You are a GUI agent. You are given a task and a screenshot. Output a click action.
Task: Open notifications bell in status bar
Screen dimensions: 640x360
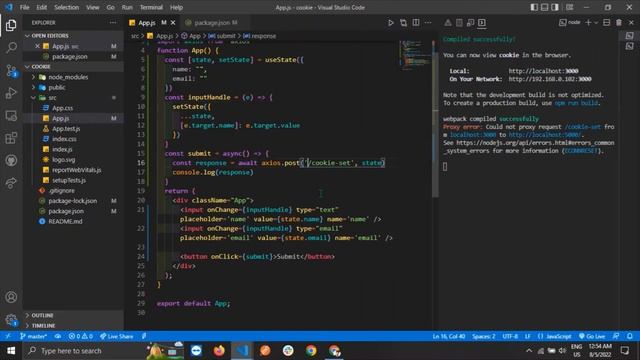point(630,336)
